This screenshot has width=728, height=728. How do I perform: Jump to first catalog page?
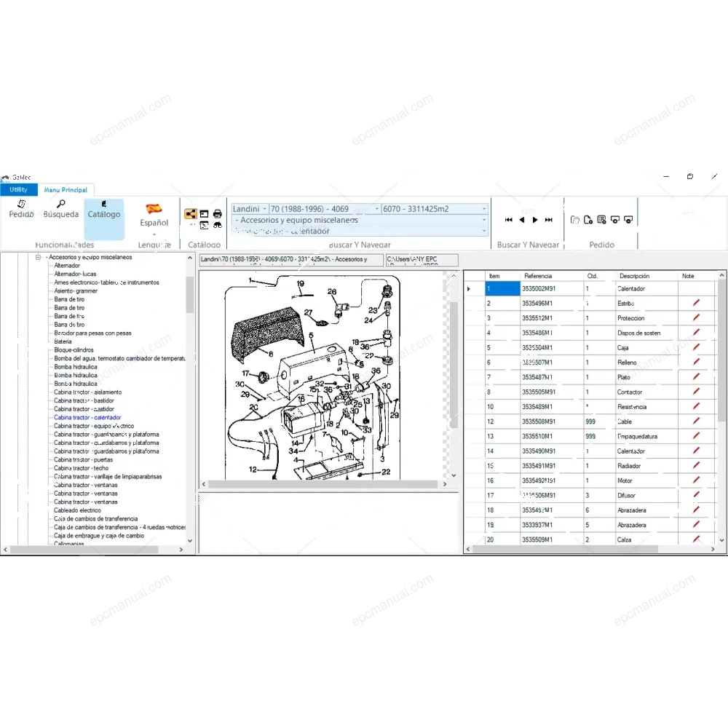(x=508, y=220)
